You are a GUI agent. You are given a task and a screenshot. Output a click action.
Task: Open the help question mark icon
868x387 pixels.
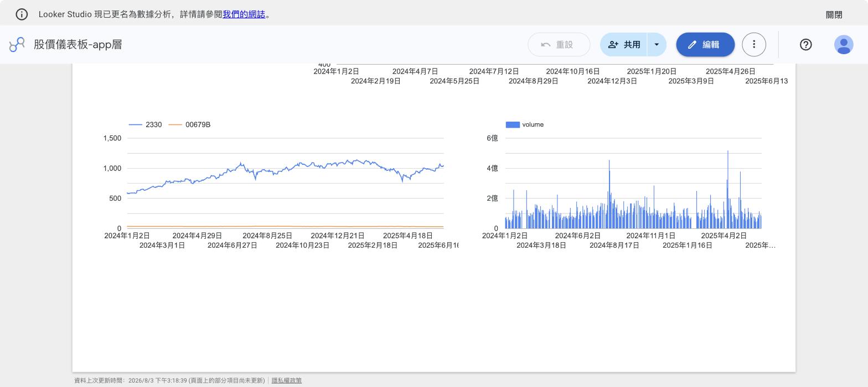point(806,45)
